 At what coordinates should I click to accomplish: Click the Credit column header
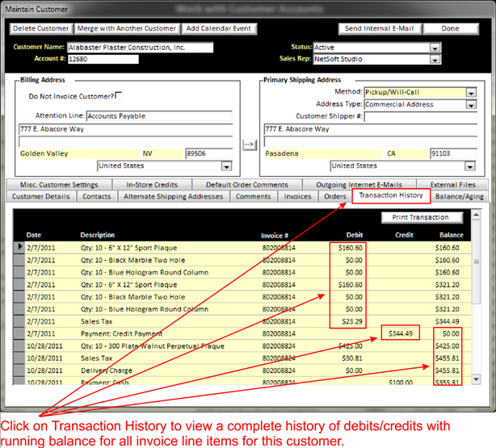(x=404, y=235)
